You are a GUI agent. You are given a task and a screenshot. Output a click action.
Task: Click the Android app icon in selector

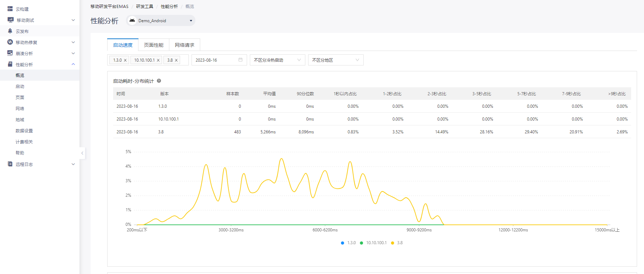coord(132,20)
